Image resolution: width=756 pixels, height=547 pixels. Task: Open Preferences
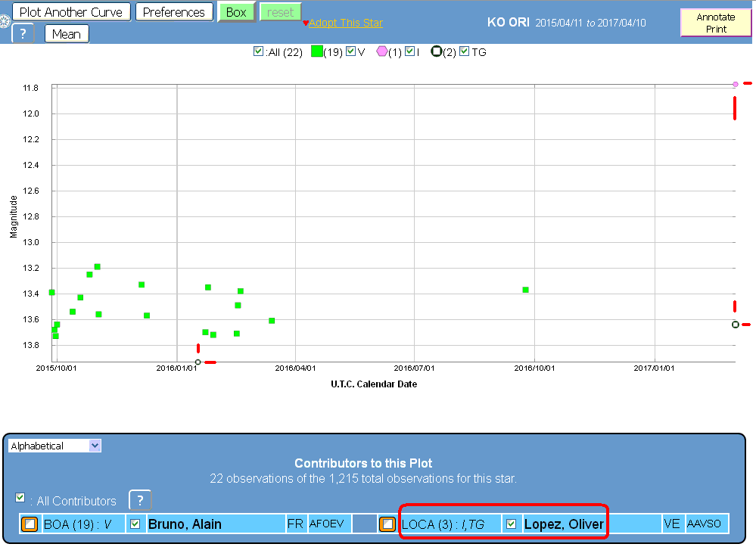pos(174,12)
